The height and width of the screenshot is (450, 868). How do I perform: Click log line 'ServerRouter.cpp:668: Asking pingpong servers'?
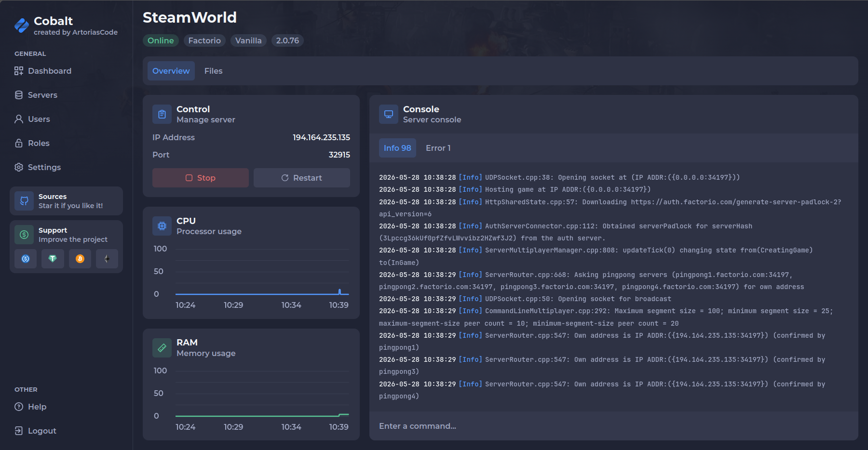(592, 280)
